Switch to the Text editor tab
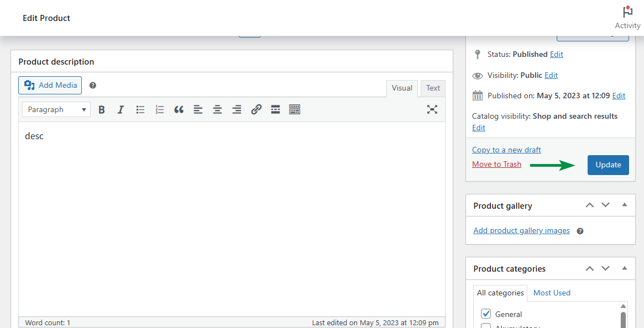The width and height of the screenshot is (644, 328). [433, 88]
